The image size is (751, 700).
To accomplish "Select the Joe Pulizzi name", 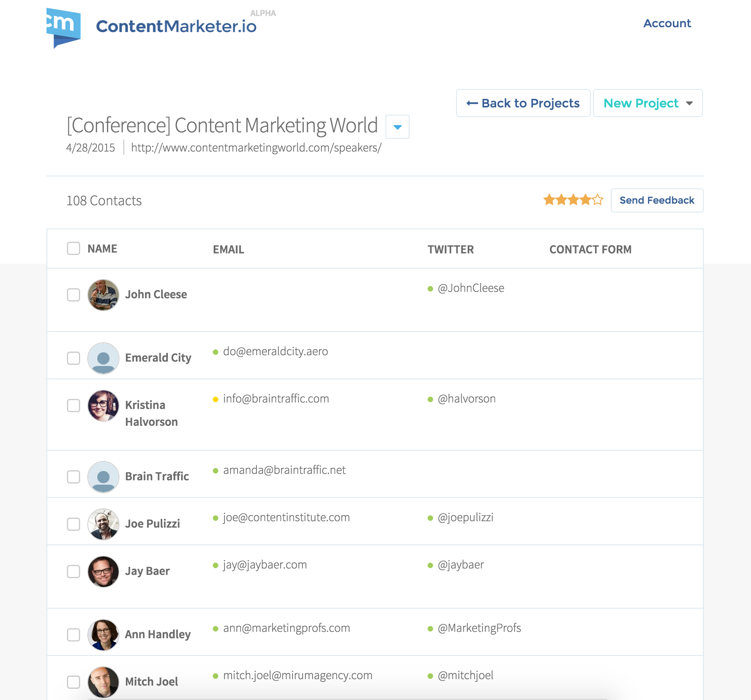I will pyautogui.click(x=152, y=524).
